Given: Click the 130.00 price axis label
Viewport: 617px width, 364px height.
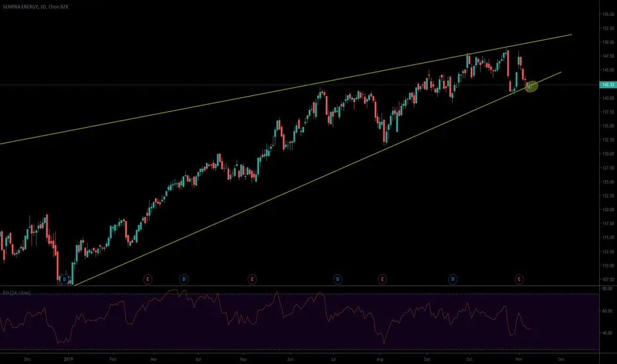Looking at the screenshot, I should point(608,154).
